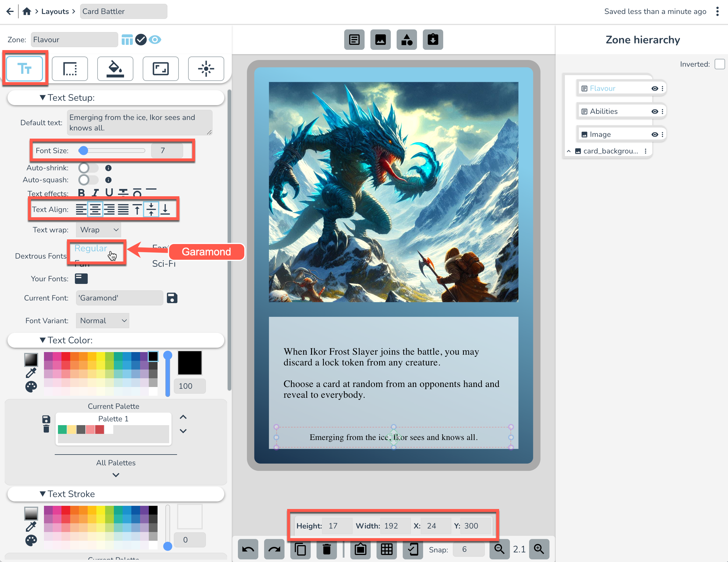This screenshot has height=562, width=728.
Task: Select the black swatch in Text Color
Action: (153, 356)
